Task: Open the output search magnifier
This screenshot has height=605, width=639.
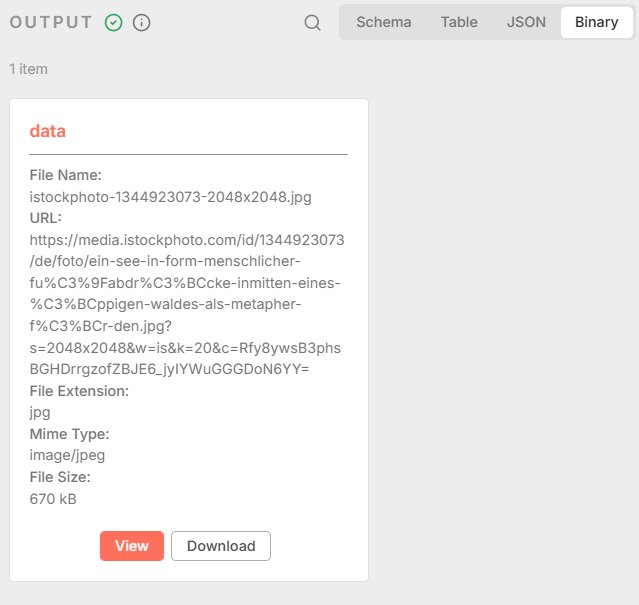Action: click(x=313, y=22)
